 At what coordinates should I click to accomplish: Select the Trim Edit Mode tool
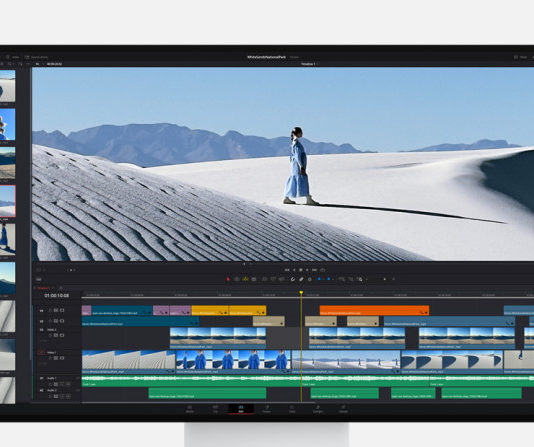[x=236, y=279]
